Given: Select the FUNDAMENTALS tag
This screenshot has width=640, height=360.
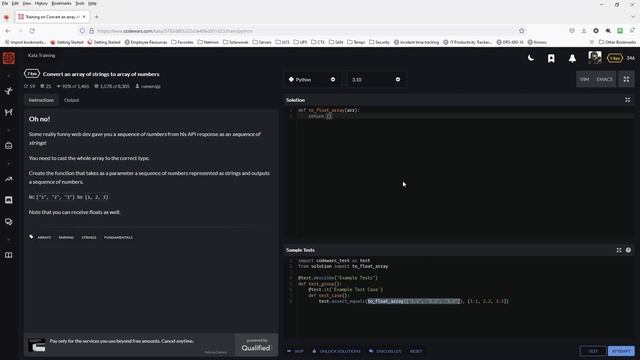Looking at the screenshot, I should (118, 237).
